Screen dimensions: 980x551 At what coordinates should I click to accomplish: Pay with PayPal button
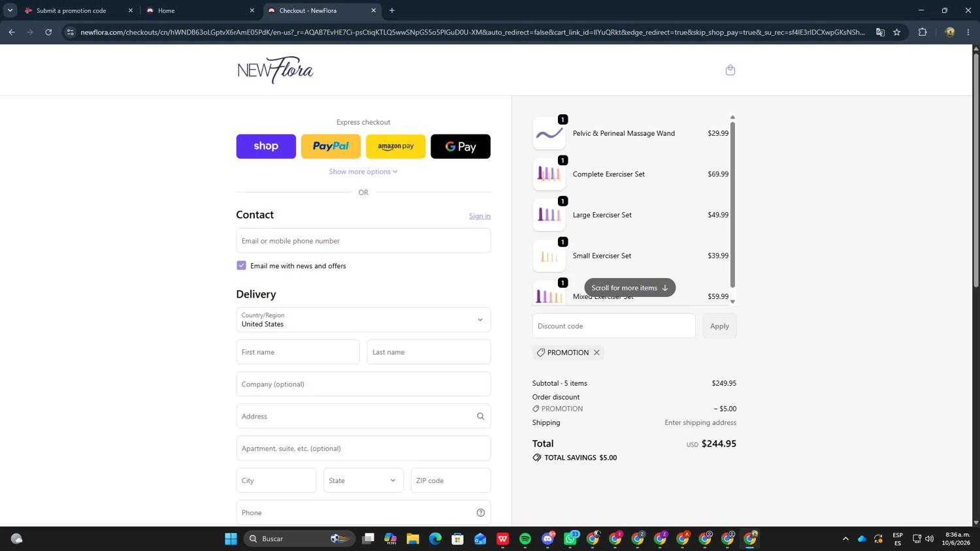331,146
